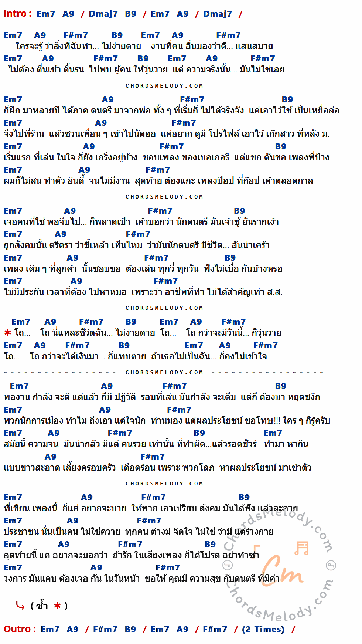Click the red return arrow beside ซ้ำ
Viewport: 362px width, 644px height.
point(20,606)
